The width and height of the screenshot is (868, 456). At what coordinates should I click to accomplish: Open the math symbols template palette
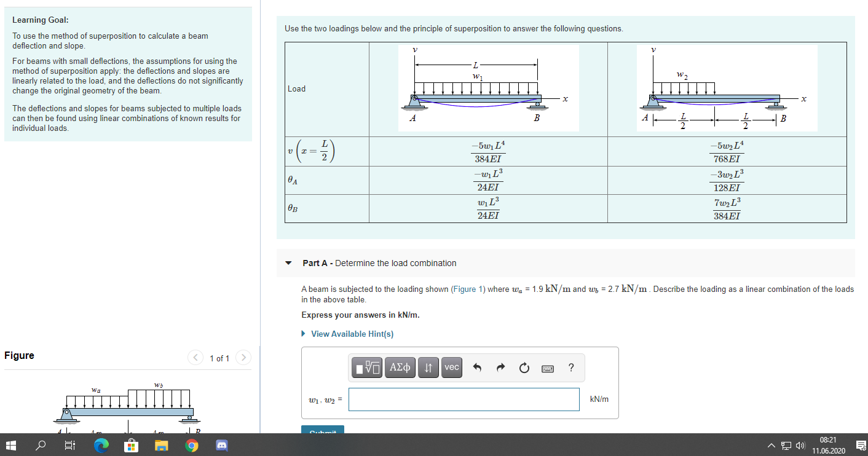coord(366,367)
